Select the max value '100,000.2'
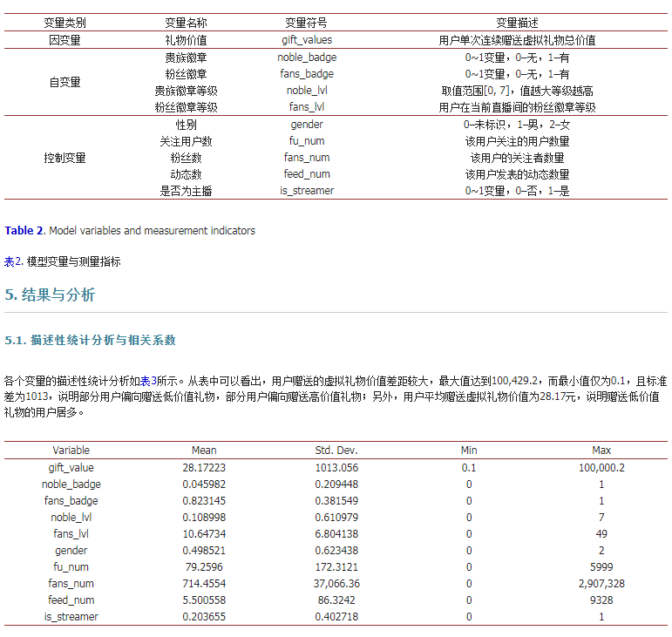The image size is (672, 637). [601, 467]
